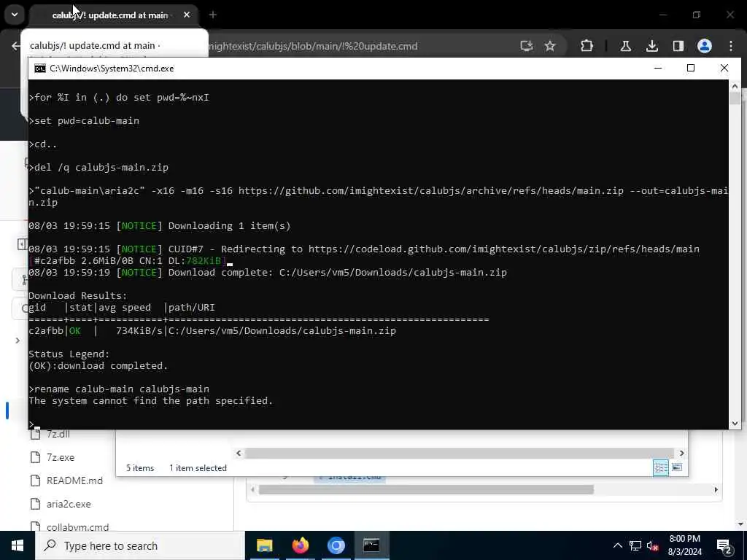Viewport: 747px width, 560px height.
Task: Open the Chrome profile avatar
Action: (705, 46)
